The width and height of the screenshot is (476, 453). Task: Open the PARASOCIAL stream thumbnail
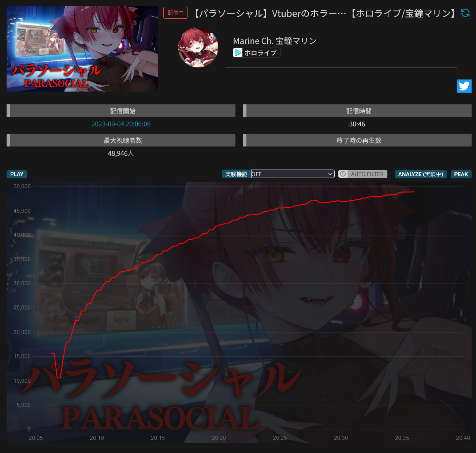(x=82, y=49)
